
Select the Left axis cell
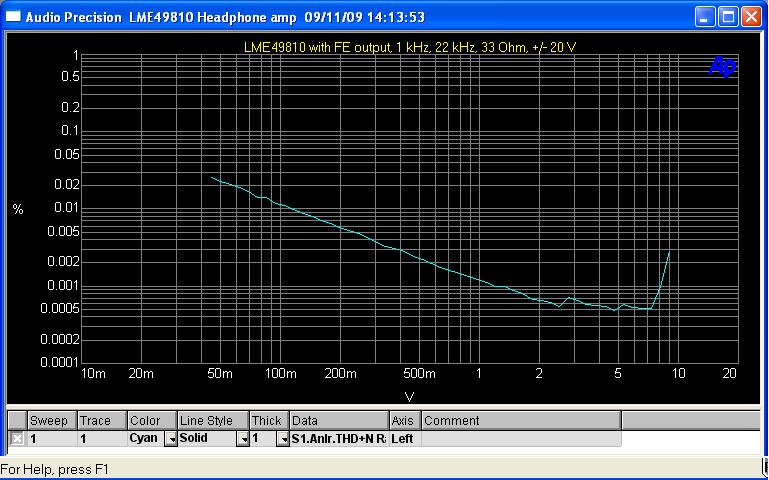405,439
